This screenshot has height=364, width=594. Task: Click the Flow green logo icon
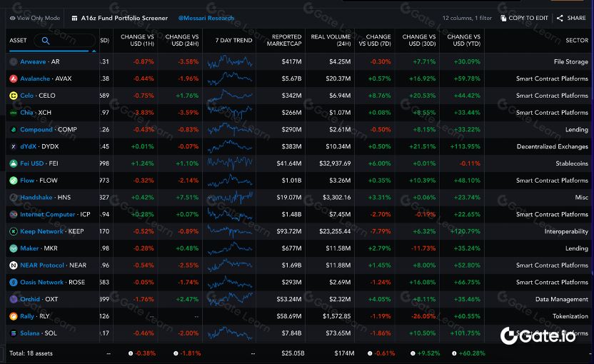tap(14, 181)
